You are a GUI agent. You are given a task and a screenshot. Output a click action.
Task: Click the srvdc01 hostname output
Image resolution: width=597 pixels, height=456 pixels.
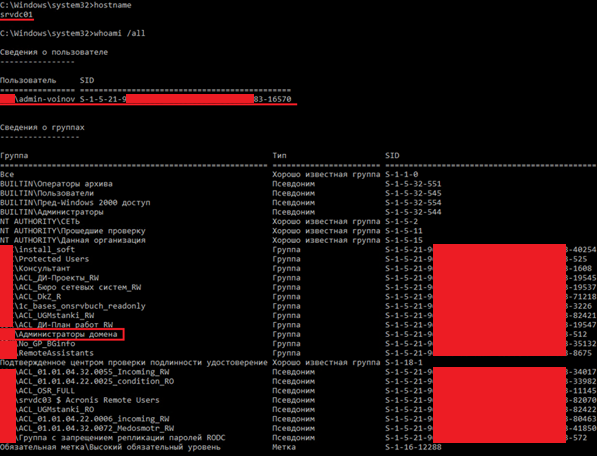coord(16,14)
